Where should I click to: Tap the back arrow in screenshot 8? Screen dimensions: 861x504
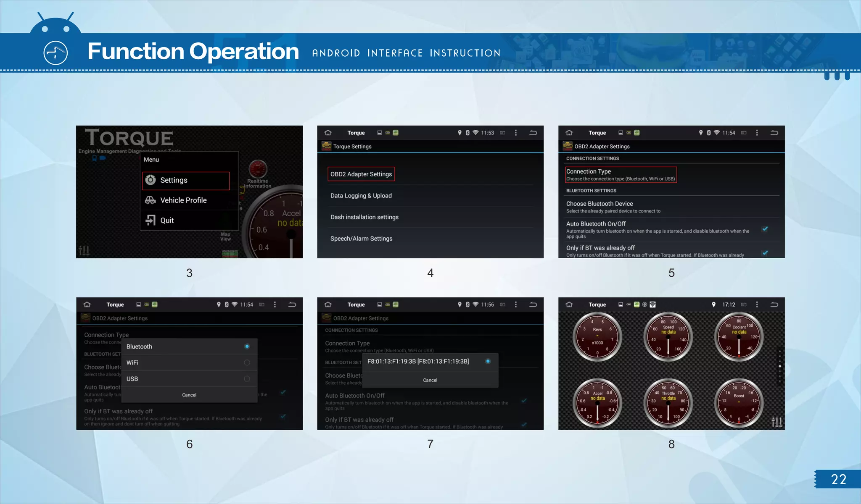pyautogui.click(x=774, y=304)
